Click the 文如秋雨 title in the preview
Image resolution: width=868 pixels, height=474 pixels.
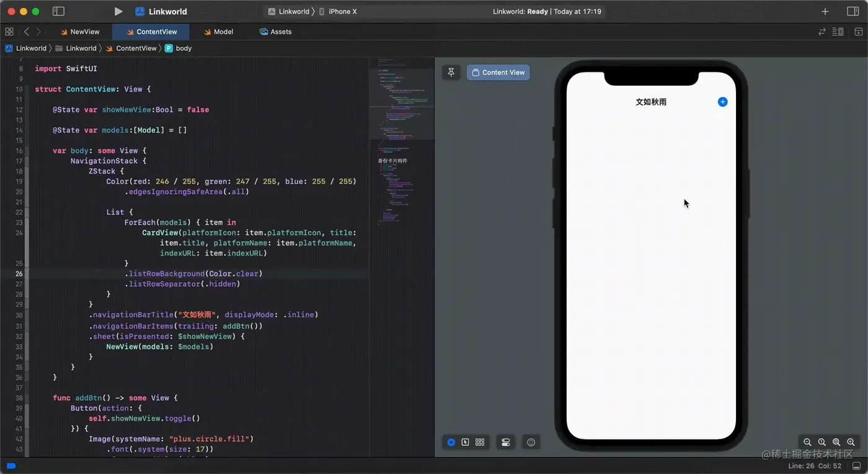coord(651,102)
